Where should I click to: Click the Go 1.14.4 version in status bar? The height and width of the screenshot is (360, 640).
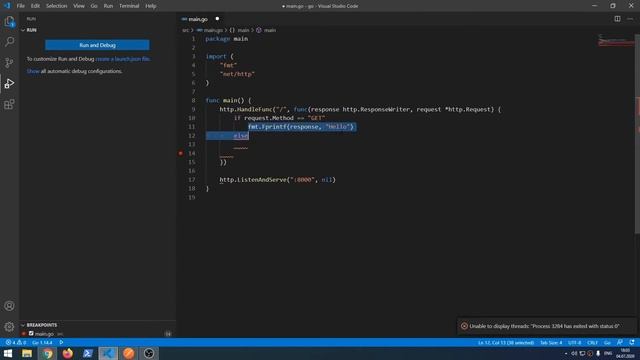coord(42,342)
